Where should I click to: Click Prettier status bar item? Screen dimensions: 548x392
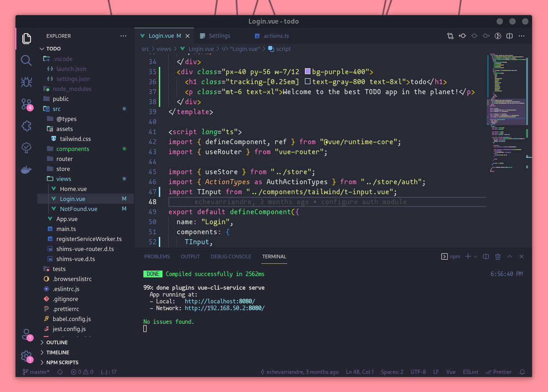click(498, 372)
